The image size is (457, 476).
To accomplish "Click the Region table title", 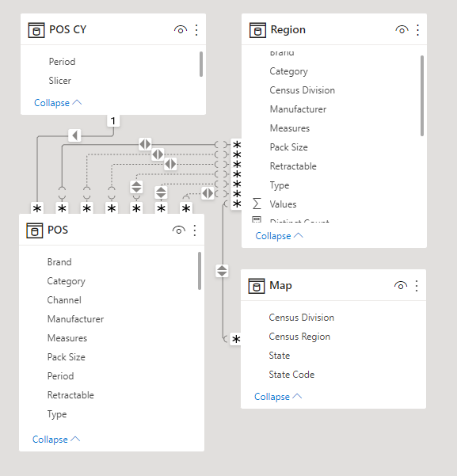I will click(288, 30).
